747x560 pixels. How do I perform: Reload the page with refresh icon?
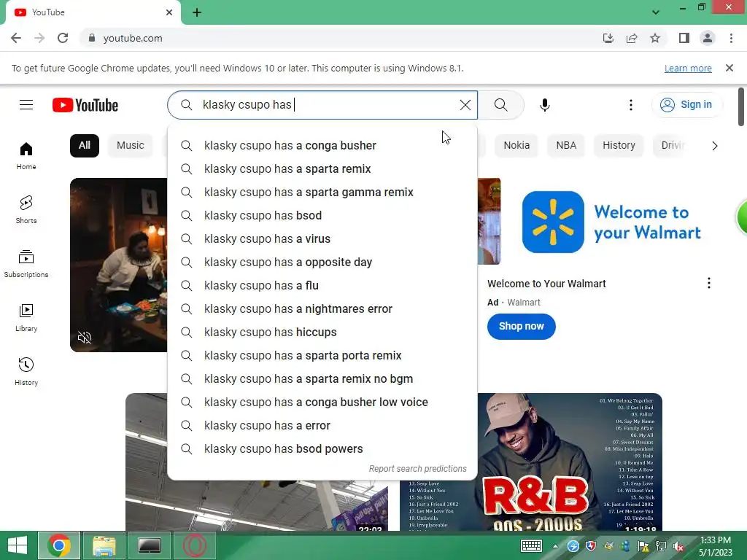pos(63,38)
